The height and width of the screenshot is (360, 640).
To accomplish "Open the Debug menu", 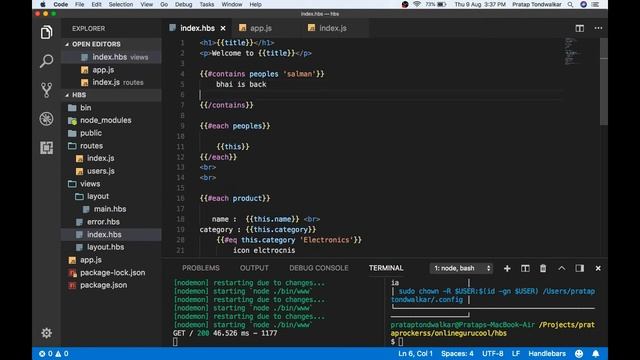I will point(183,4).
